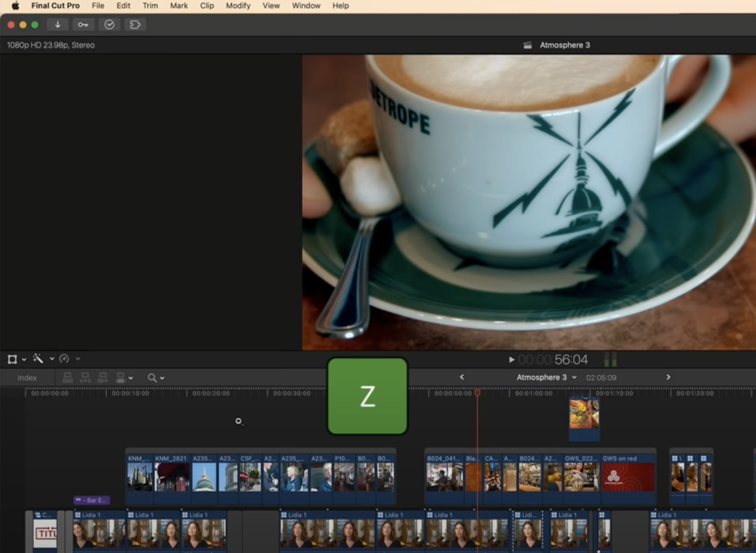Click the Insert clip edit icon

85,378
